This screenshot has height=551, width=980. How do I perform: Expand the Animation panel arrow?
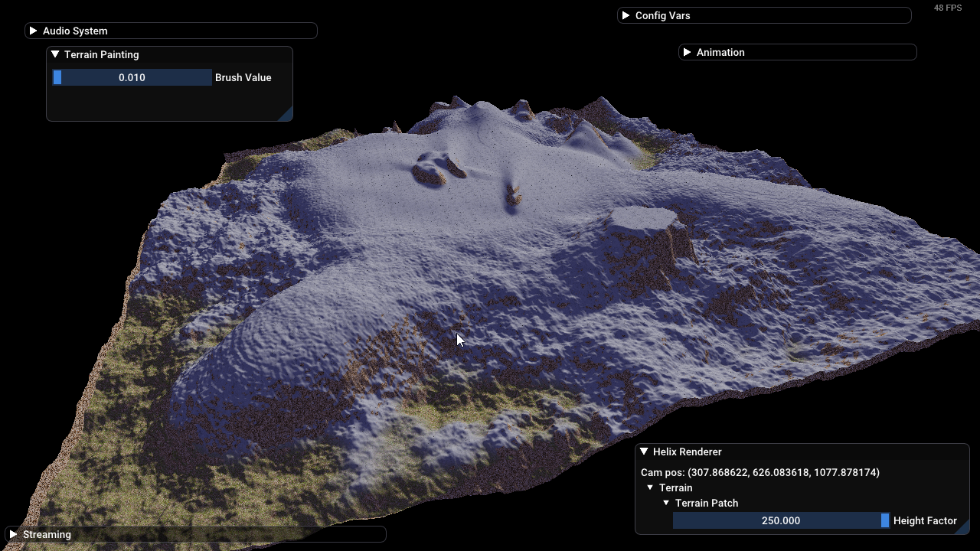[687, 52]
